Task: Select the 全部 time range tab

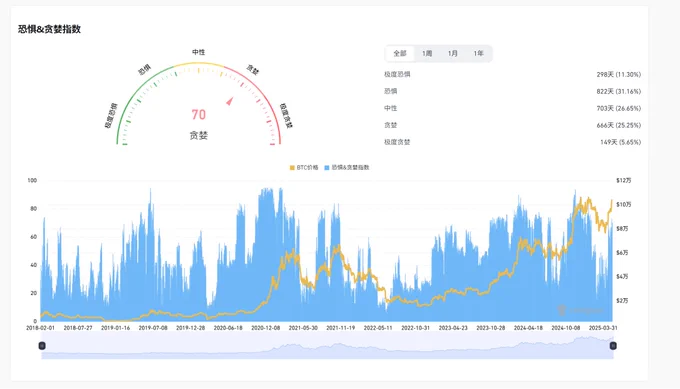Action: pyautogui.click(x=399, y=53)
